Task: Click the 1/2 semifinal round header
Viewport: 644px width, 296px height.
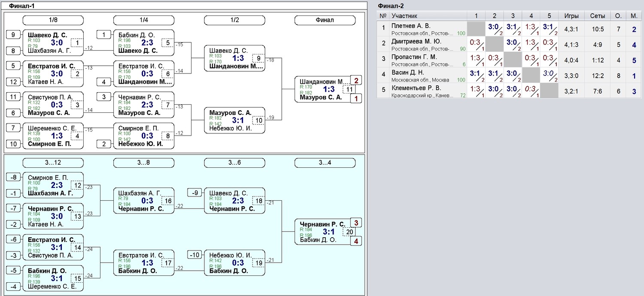Action: [234, 20]
